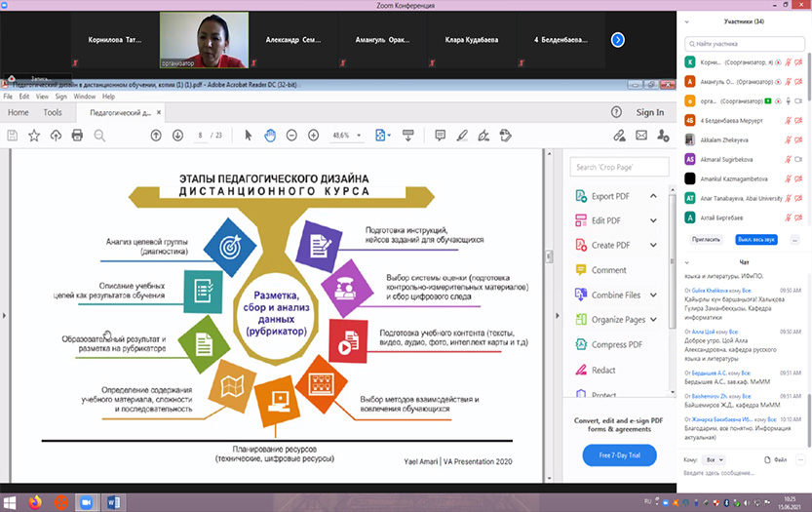Zoom in using the plus icon
Image resolution: width=812 pixels, height=512 pixels.
click(313, 136)
